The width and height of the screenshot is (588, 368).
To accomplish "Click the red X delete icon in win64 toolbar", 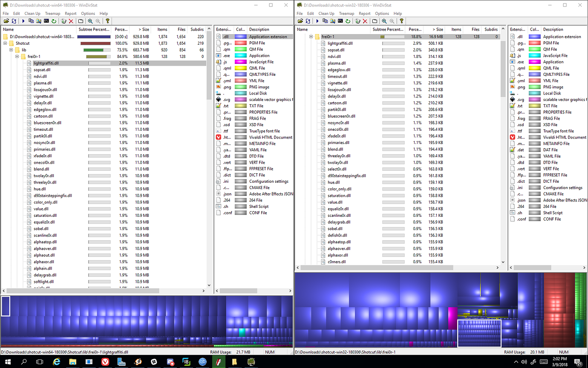I will coord(71,21).
